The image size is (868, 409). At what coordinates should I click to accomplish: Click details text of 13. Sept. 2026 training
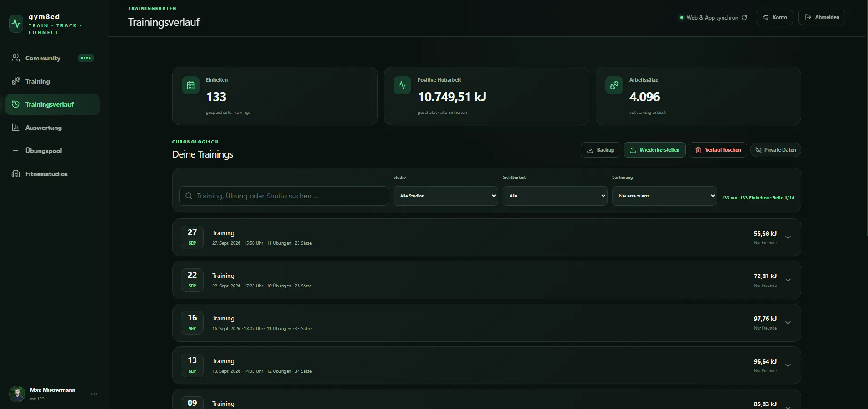[262, 371]
